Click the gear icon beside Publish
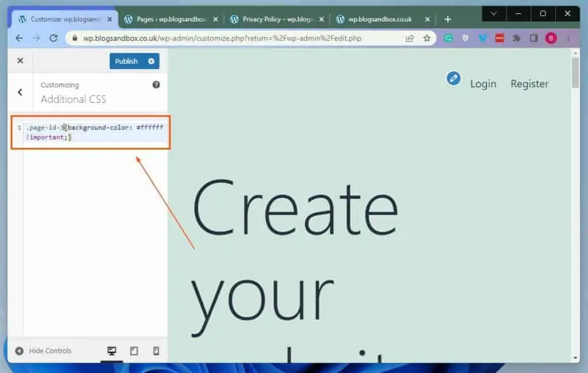588x373 pixels. pyautogui.click(x=150, y=61)
